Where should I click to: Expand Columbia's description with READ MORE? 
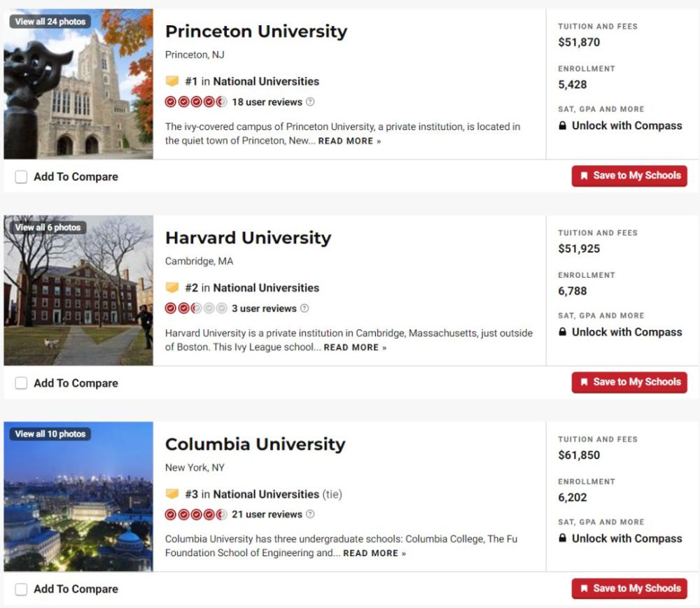click(374, 553)
